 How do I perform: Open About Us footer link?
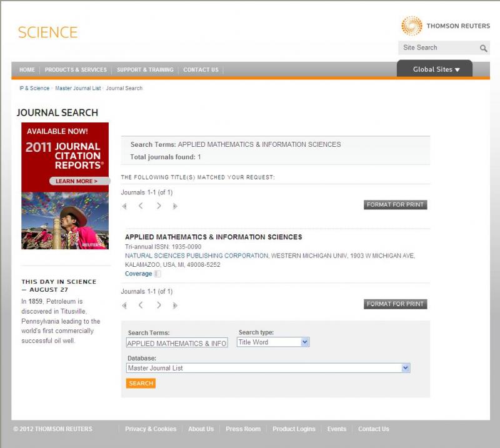[x=201, y=429]
